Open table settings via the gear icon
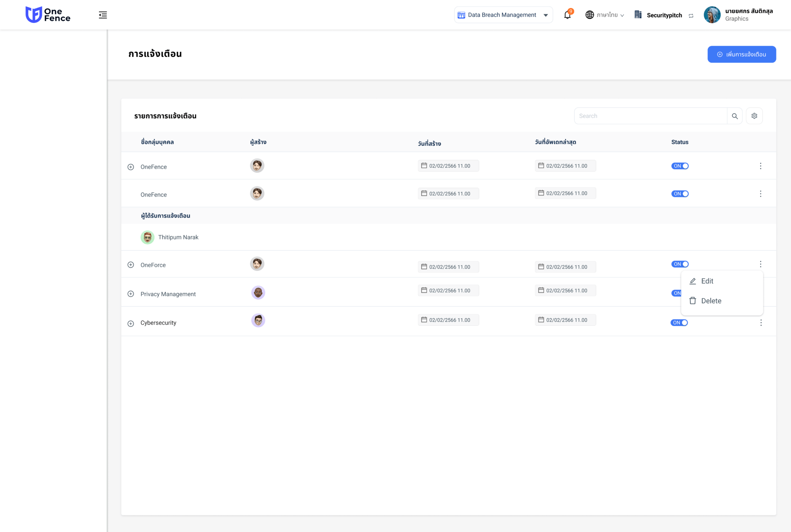 click(754, 116)
